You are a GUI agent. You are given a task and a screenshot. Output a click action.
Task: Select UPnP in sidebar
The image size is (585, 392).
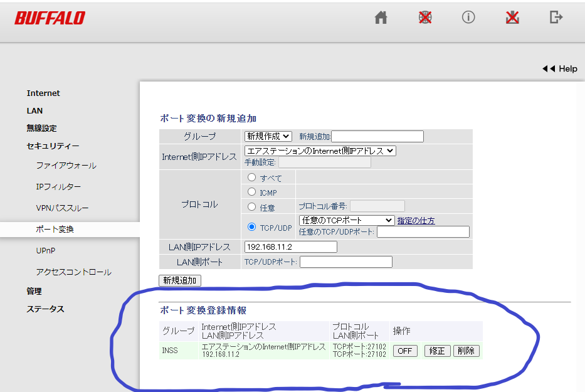pos(46,250)
